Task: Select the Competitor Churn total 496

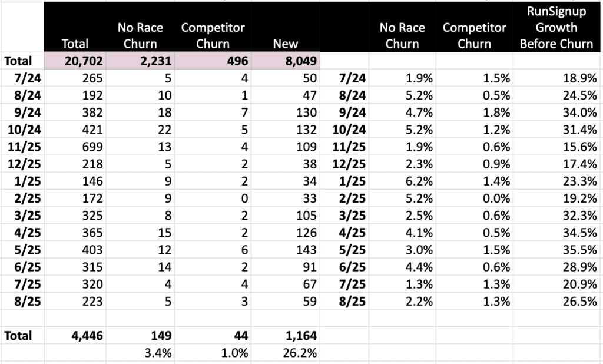Action: (213, 61)
